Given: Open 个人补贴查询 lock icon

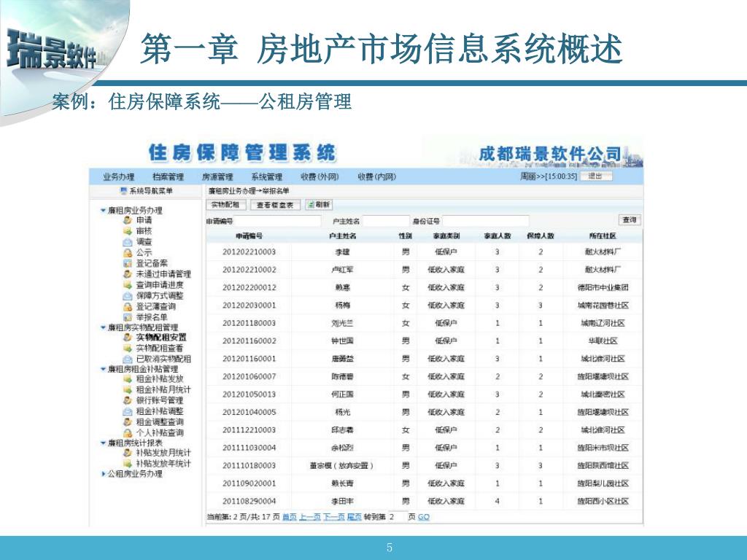Looking at the screenshot, I should 127,433.
